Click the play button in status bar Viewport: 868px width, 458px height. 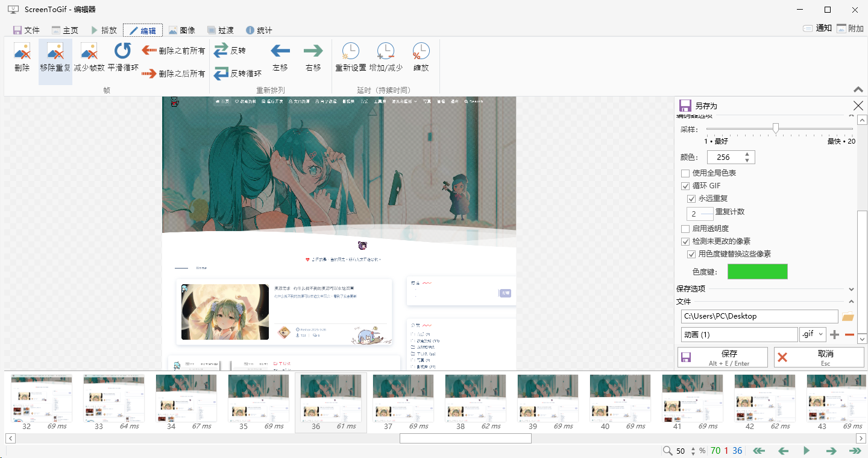click(x=807, y=451)
